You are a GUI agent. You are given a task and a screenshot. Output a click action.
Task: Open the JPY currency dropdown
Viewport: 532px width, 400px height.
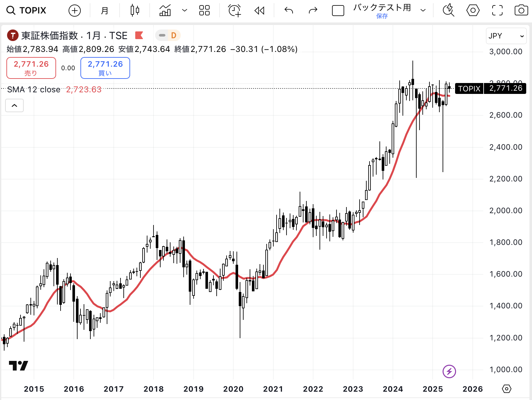point(506,36)
